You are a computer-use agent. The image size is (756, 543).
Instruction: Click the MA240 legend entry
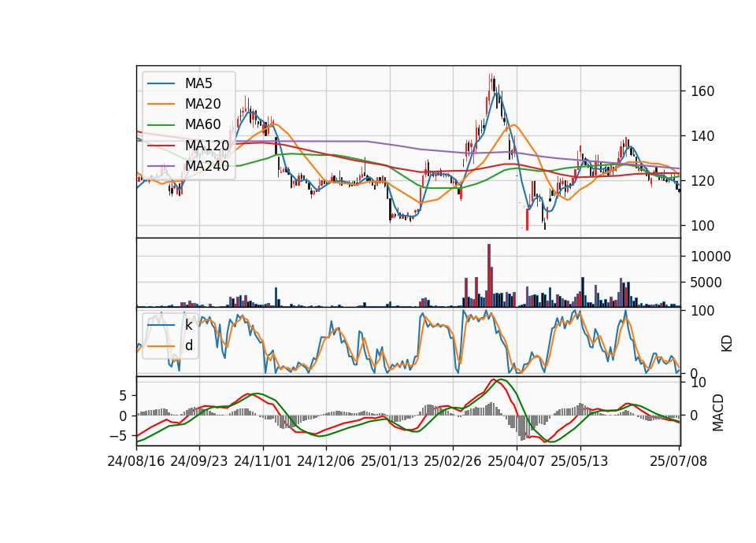pyautogui.click(x=190, y=166)
